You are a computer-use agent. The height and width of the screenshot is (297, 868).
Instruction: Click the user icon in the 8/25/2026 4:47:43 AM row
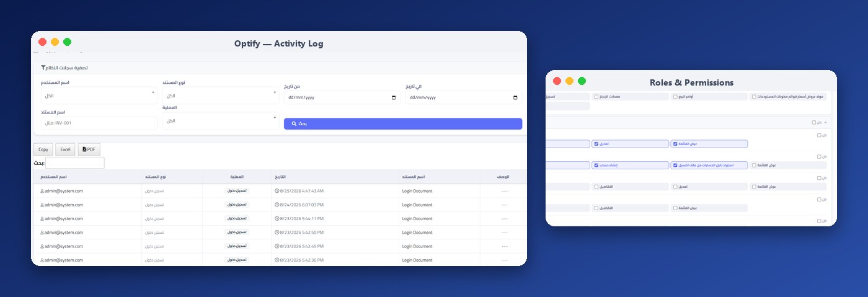pyautogui.click(x=42, y=191)
